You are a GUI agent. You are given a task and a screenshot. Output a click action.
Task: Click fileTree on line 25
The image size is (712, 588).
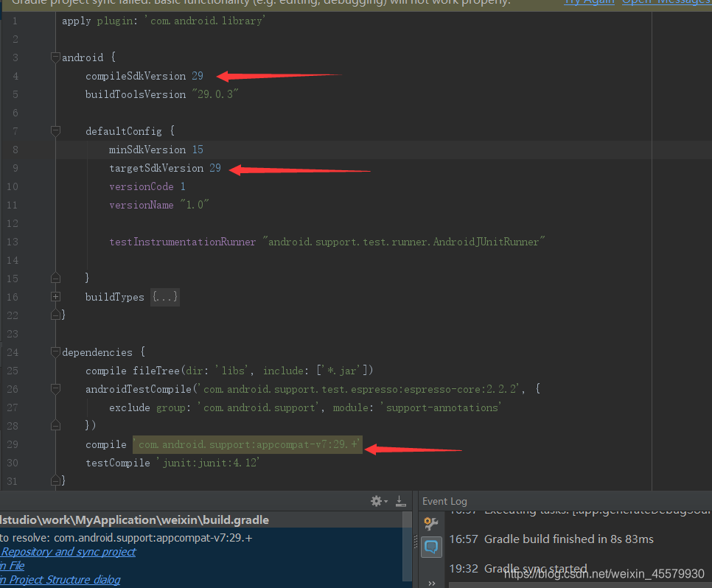point(156,371)
